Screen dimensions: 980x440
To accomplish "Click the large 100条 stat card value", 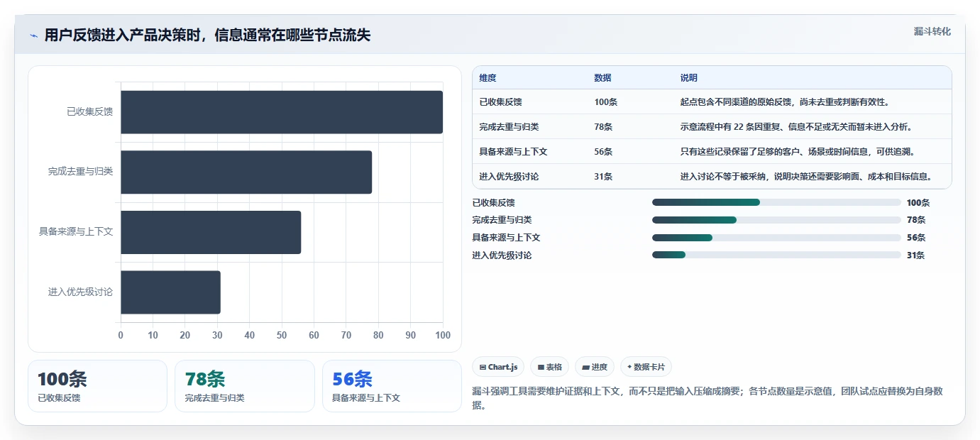I will point(62,379).
